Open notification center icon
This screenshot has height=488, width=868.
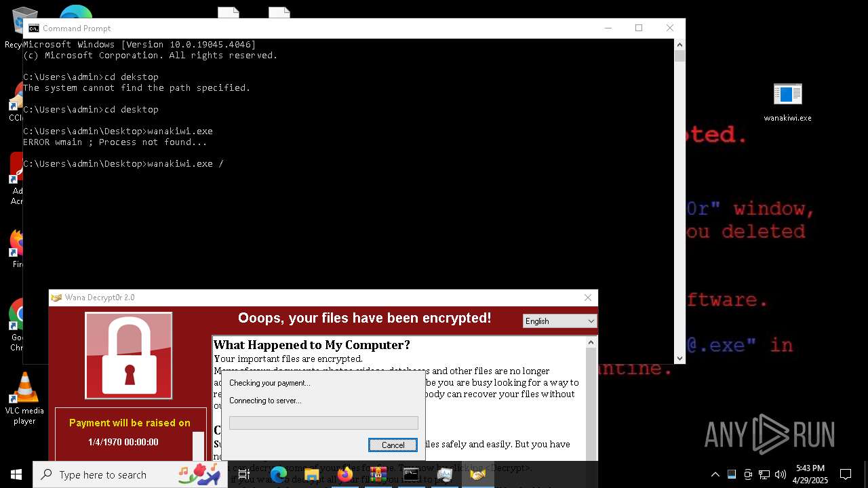[x=846, y=474]
